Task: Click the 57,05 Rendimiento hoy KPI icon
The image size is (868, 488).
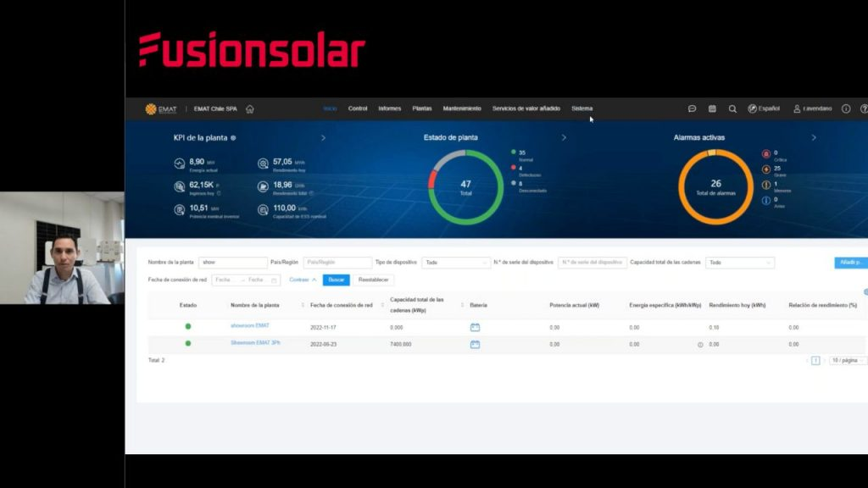Action: click(x=263, y=164)
